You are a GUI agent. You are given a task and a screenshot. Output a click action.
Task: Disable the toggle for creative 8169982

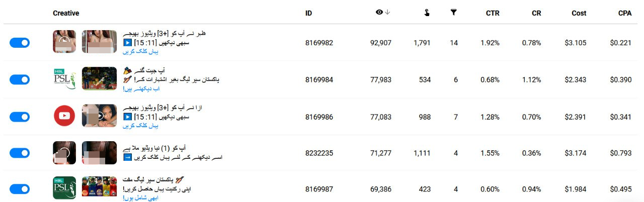[x=20, y=43]
